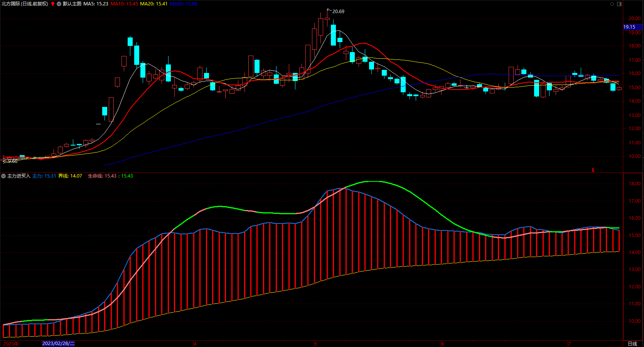Image resolution: width=644 pixels, height=347 pixels.
Task: Click the 北方国际(日线.前复权) stock title
Action: click(x=25, y=4)
